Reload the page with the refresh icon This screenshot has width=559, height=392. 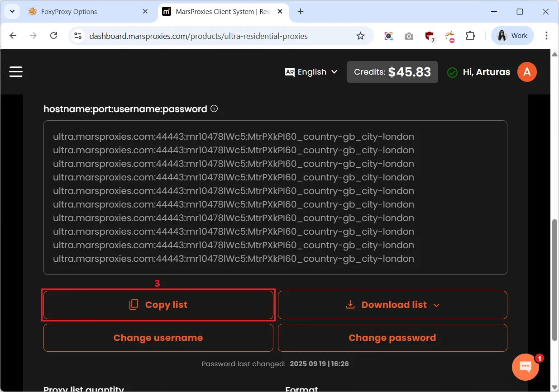(53, 36)
